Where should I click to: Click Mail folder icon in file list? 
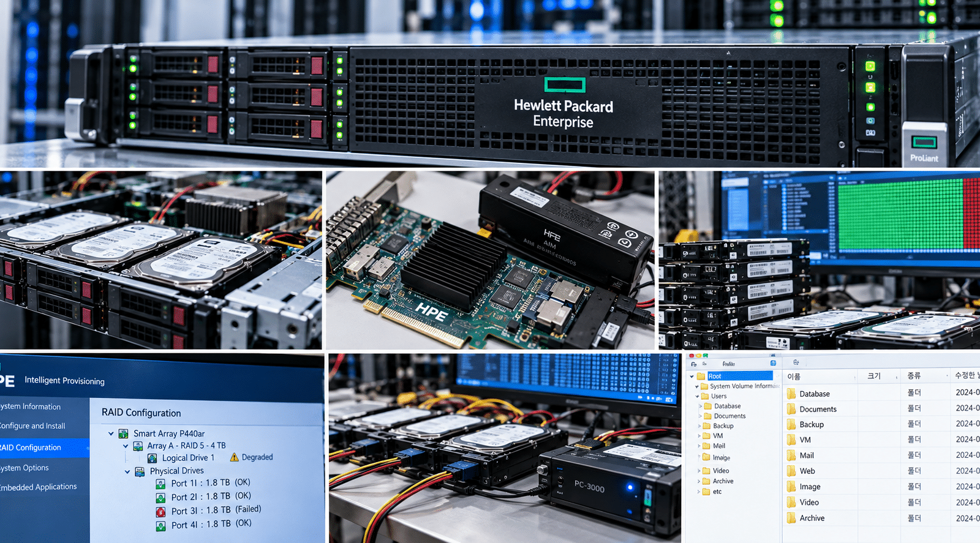coord(791,455)
